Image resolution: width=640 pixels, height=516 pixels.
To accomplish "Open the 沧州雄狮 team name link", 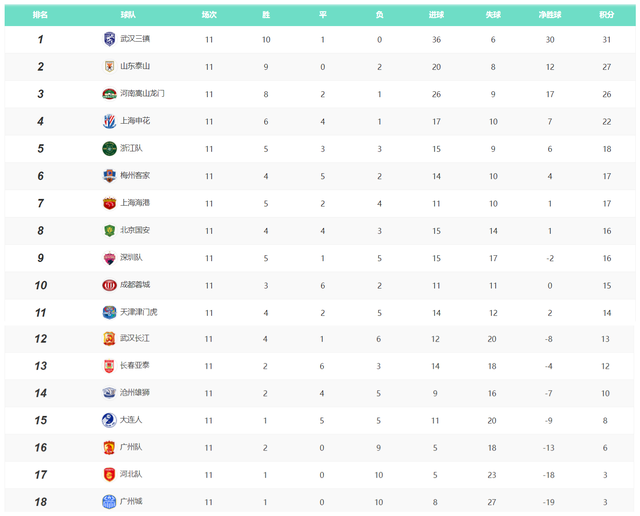I will 134,393.
